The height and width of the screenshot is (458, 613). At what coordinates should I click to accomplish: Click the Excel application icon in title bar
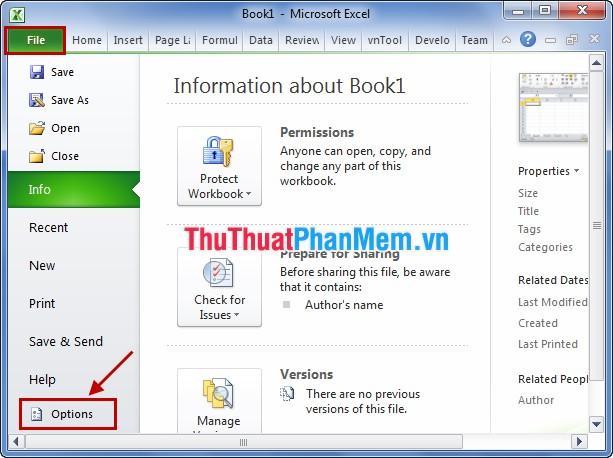17,15
